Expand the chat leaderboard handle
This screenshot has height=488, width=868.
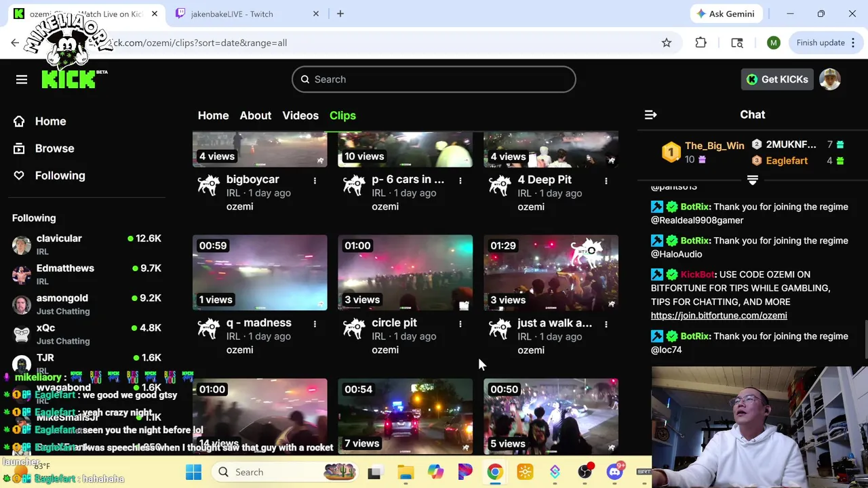(x=752, y=180)
